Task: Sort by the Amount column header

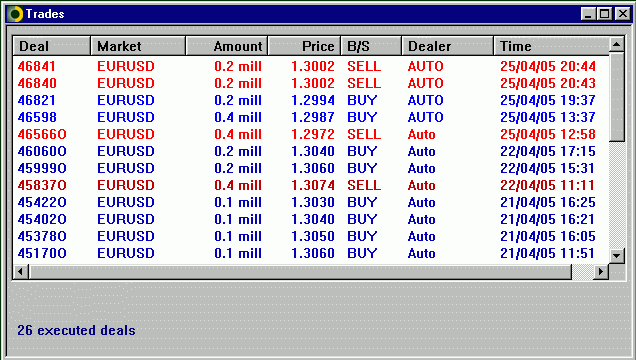Action: pos(227,46)
